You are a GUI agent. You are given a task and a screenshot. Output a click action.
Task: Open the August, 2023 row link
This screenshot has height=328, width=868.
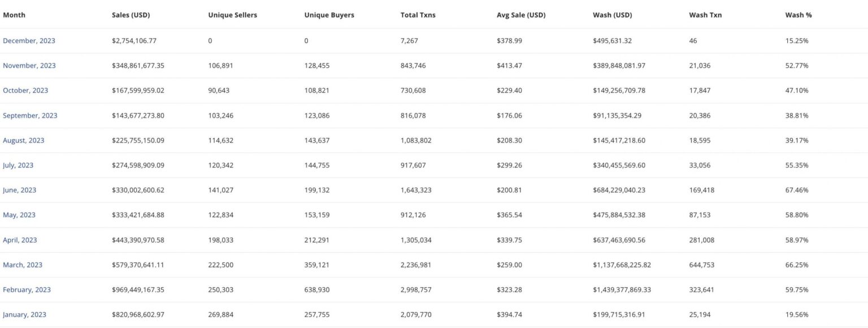(x=23, y=140)
